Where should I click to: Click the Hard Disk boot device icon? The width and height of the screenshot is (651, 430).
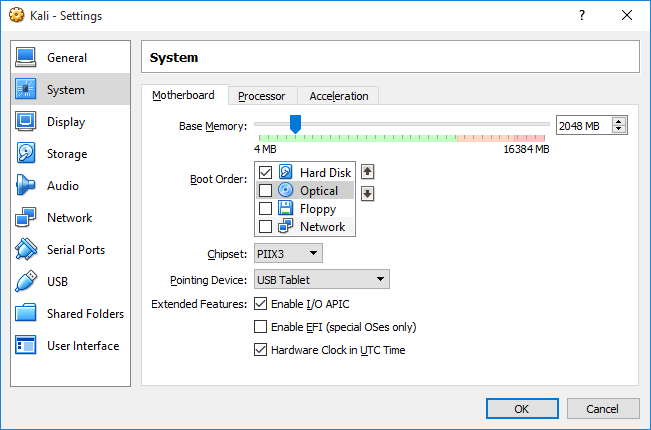point(286,172)
